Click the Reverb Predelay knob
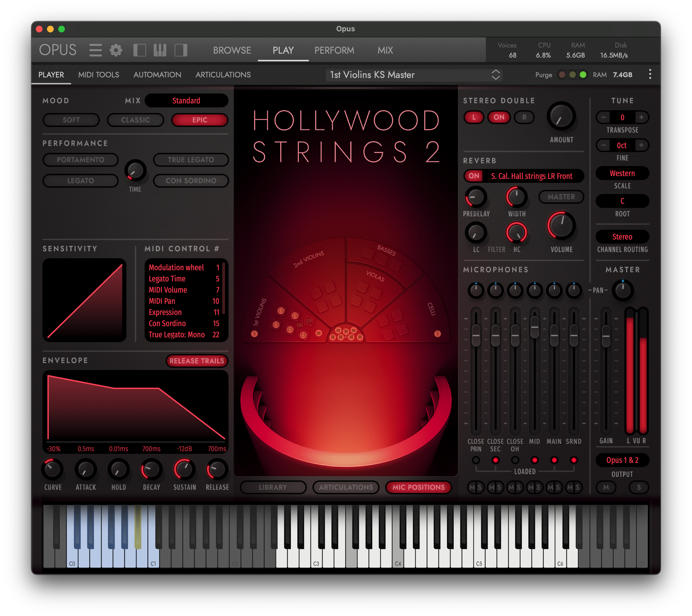 [476, 197]
